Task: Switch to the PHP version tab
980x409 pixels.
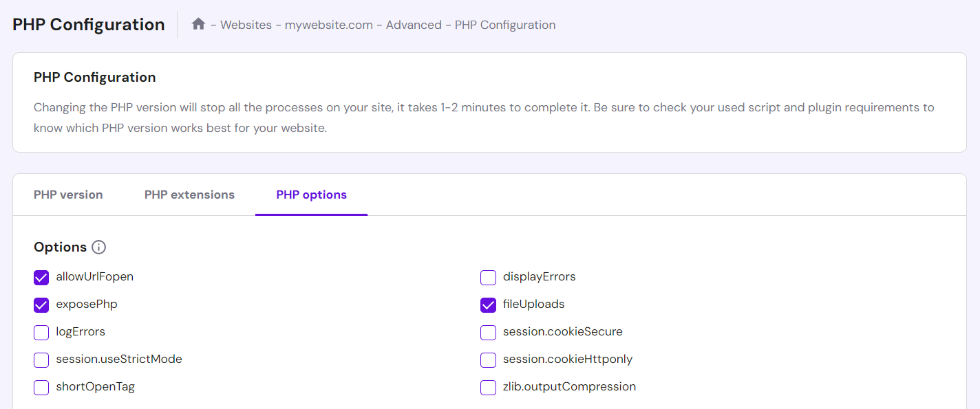Action: (68, 195)
